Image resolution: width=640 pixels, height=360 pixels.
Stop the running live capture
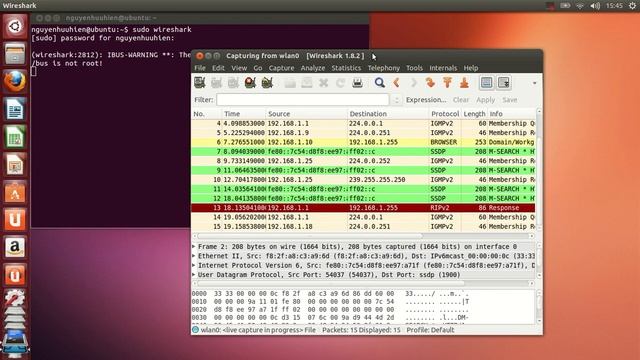[x=250, y=83]
